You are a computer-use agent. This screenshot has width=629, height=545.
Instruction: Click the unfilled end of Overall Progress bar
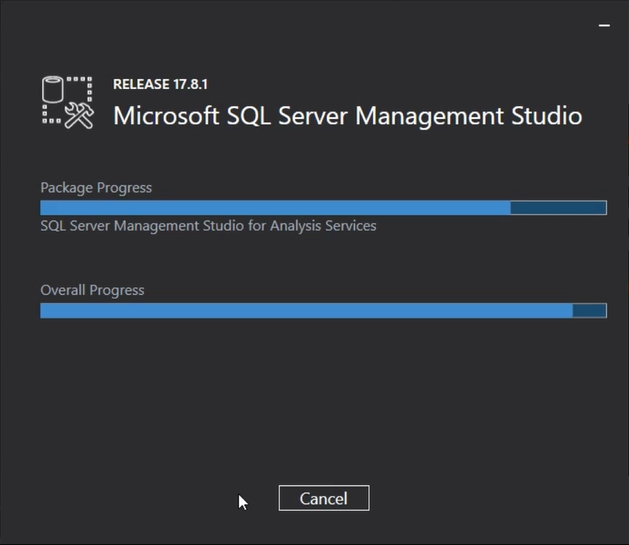click(x=589, y=311)
